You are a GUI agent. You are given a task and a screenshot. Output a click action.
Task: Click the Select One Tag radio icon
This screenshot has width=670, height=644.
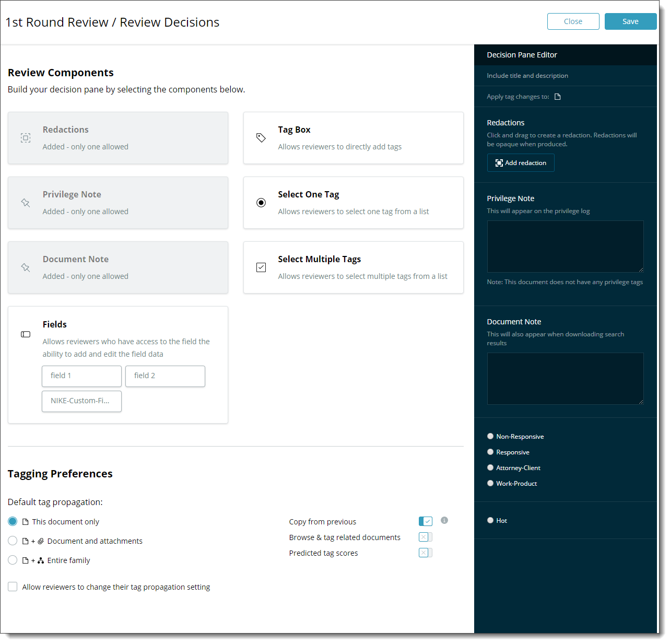tap(261, 203)
